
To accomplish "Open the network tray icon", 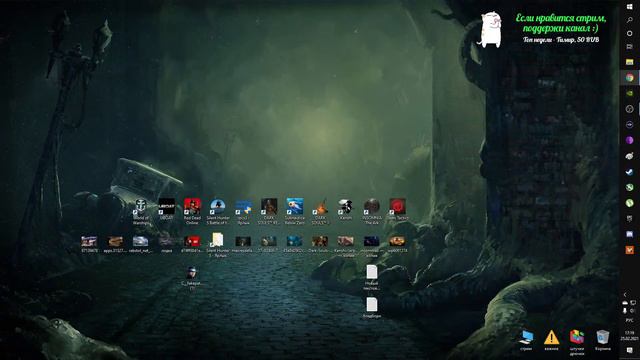I will [633, 303].
